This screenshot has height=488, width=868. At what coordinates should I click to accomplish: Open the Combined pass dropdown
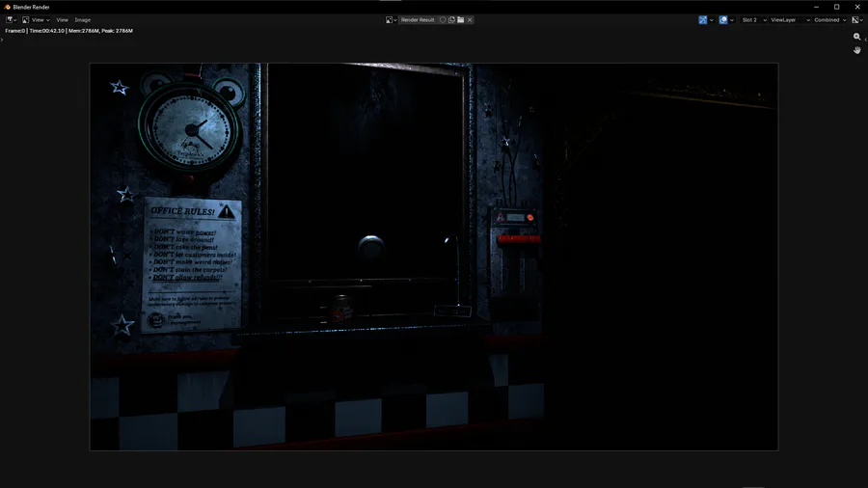pyautogui.click(x=829, y=20)
